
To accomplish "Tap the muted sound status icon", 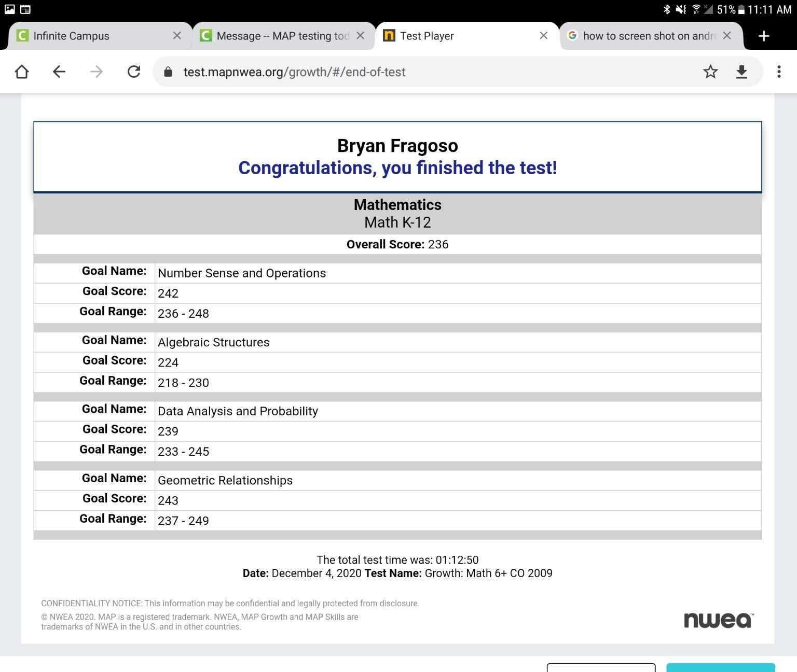I will click(x=681, y=9).
